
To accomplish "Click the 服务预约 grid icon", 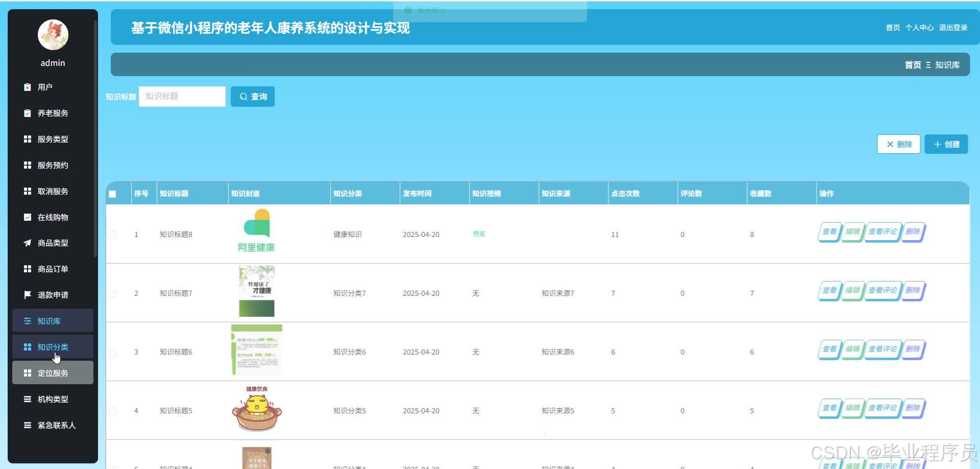I will click(28, 165).
